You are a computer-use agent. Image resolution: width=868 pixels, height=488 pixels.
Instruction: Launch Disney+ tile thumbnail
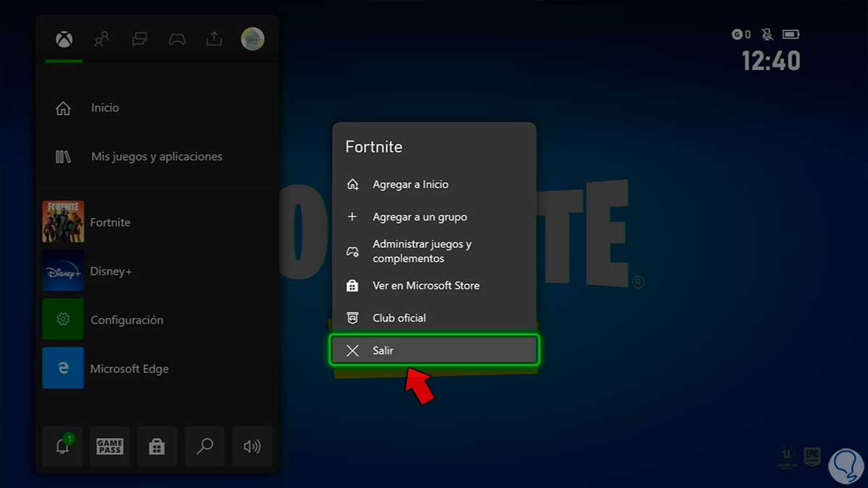[x=63, y=270]
